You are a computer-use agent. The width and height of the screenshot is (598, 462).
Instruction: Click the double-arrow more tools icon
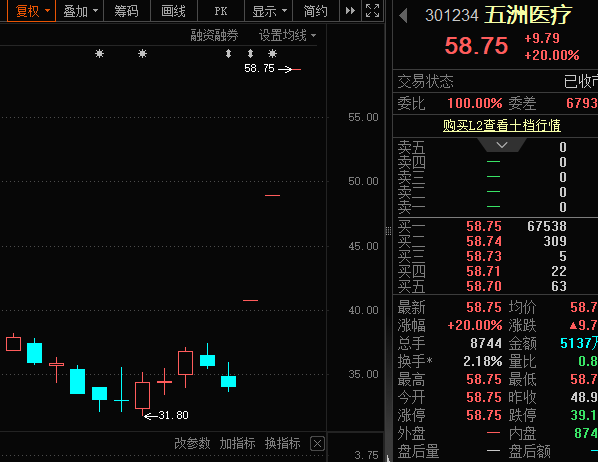(x=350, y=11)
